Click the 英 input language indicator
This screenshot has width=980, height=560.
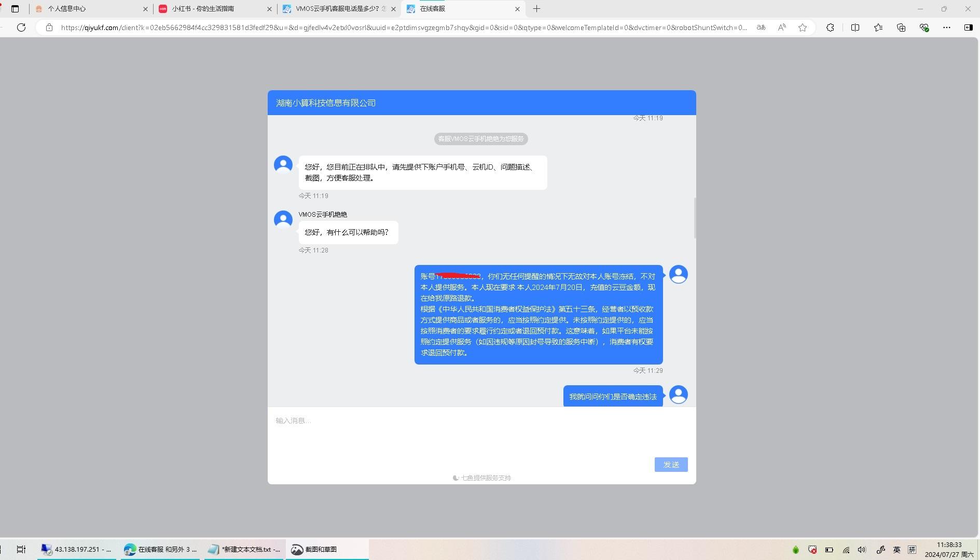(896, 550)
